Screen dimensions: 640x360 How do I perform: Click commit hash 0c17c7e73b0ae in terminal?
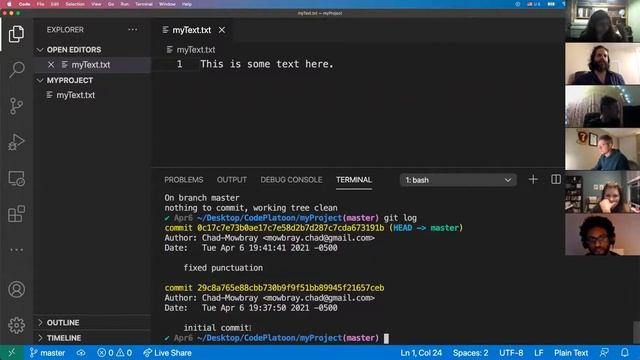click(x=291, y=228)
